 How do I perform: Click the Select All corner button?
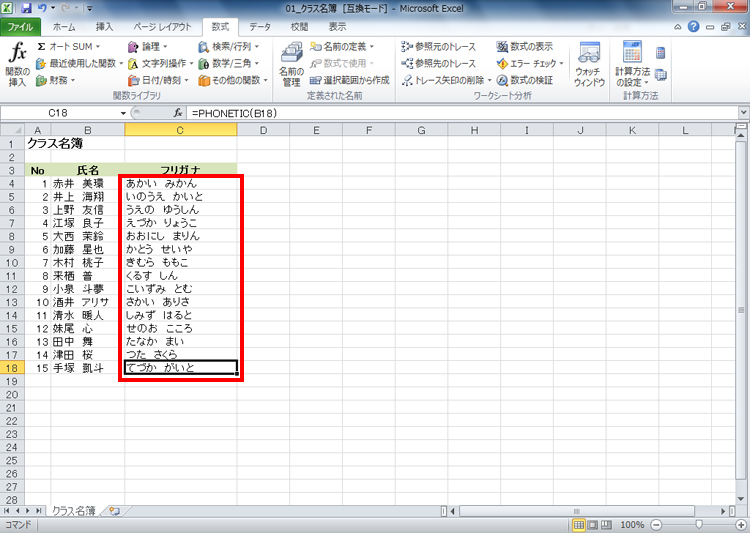(12, 130)
